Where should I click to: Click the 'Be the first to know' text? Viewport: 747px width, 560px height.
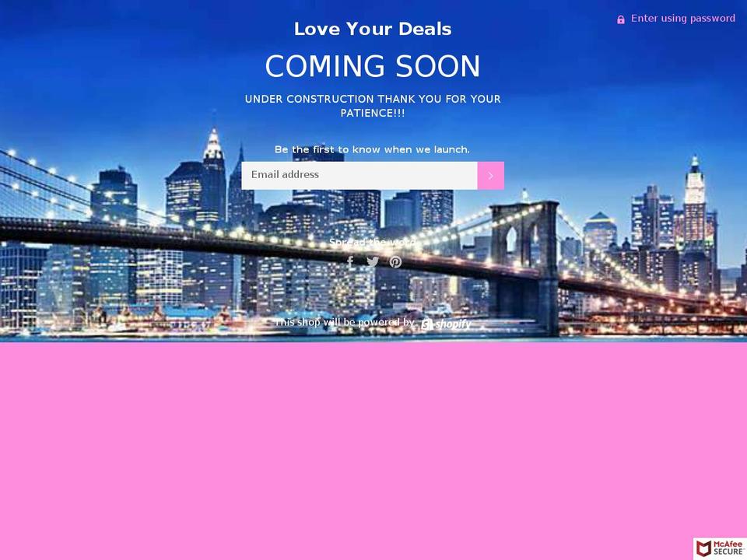point(373,149)
